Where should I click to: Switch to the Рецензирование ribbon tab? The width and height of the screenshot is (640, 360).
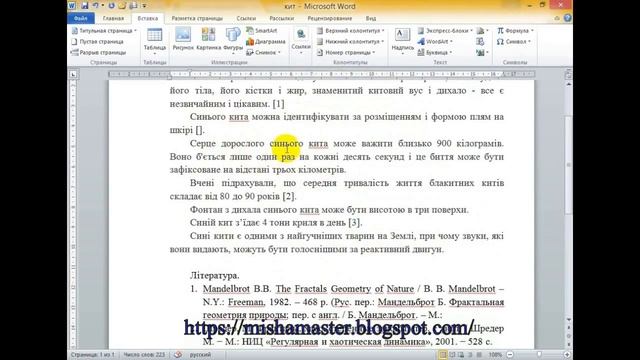click(330, 18)
